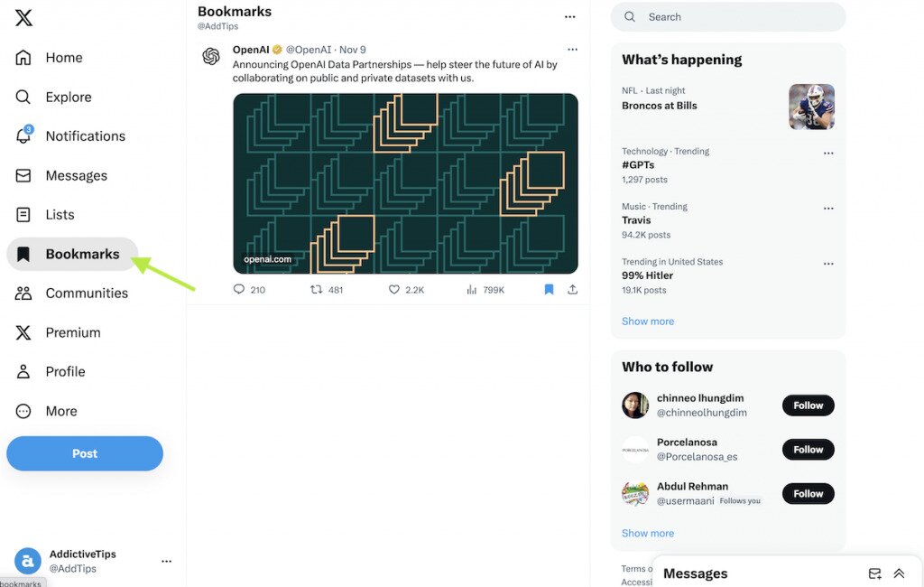Click the Search input field
Screen dimensions: 924x587
pyautogui.click(x=727, y=16)
